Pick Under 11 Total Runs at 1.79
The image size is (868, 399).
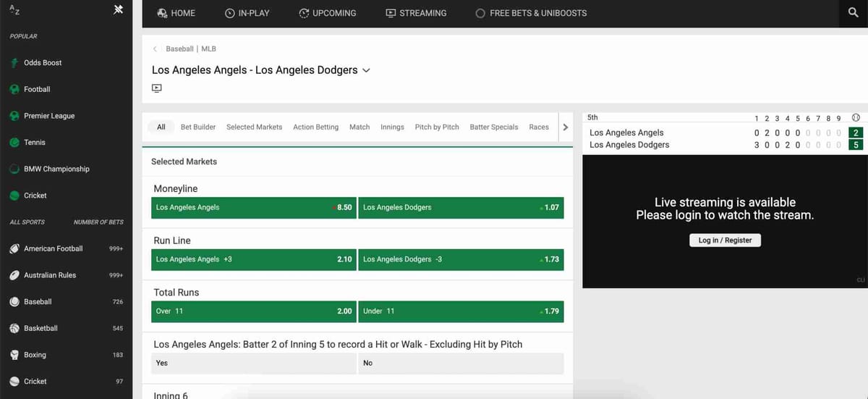[x=461, y=311]
